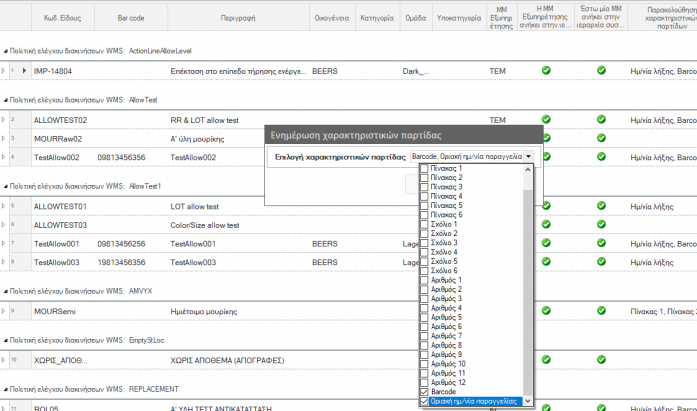This screenshot has height=411, width=697.
Task: Collapse the AMVYX group header
Action: click(5, 291)
